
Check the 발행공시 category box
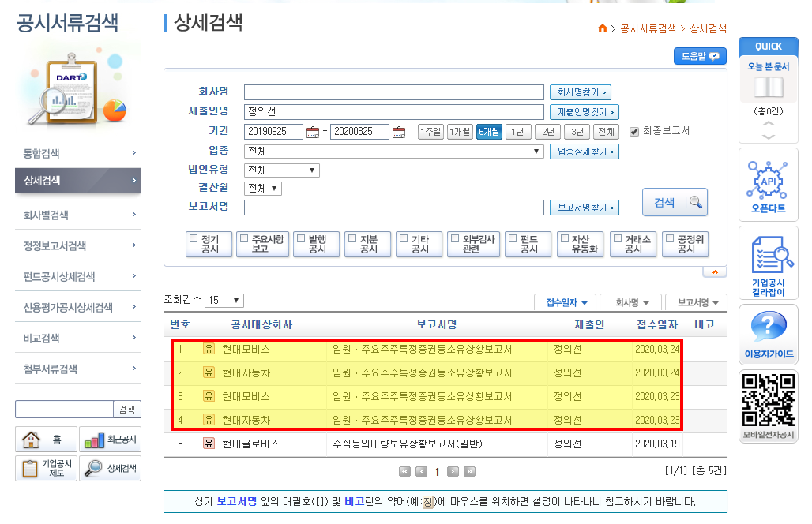(x=301, y=238)
